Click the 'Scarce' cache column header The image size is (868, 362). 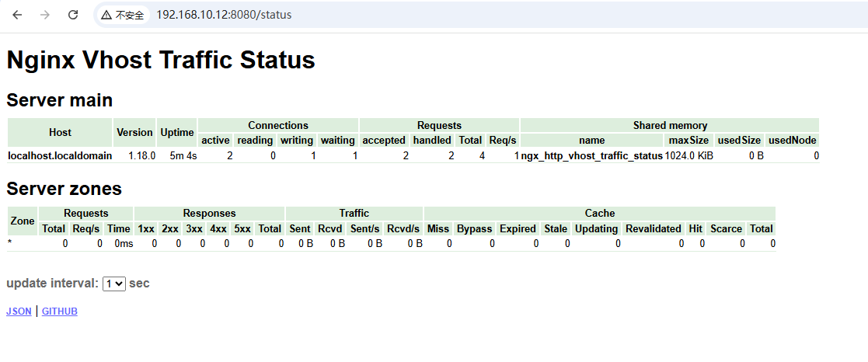tap(726, 228)
